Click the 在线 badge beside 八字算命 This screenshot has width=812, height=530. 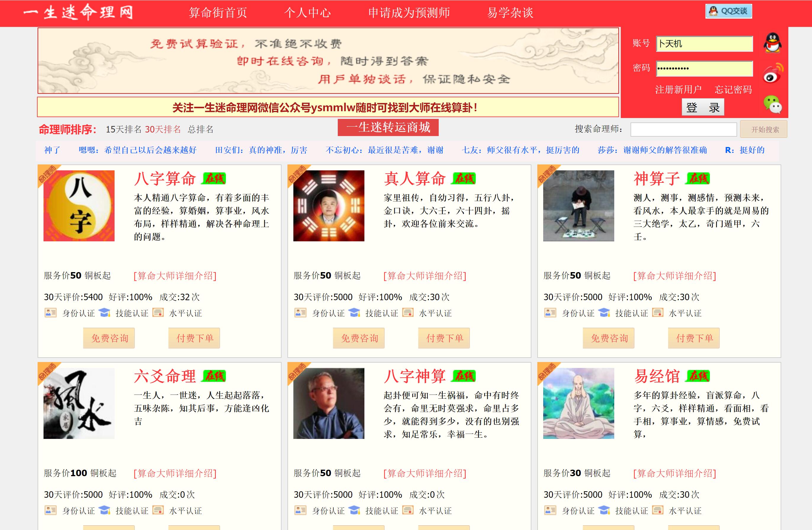point(214,179)
